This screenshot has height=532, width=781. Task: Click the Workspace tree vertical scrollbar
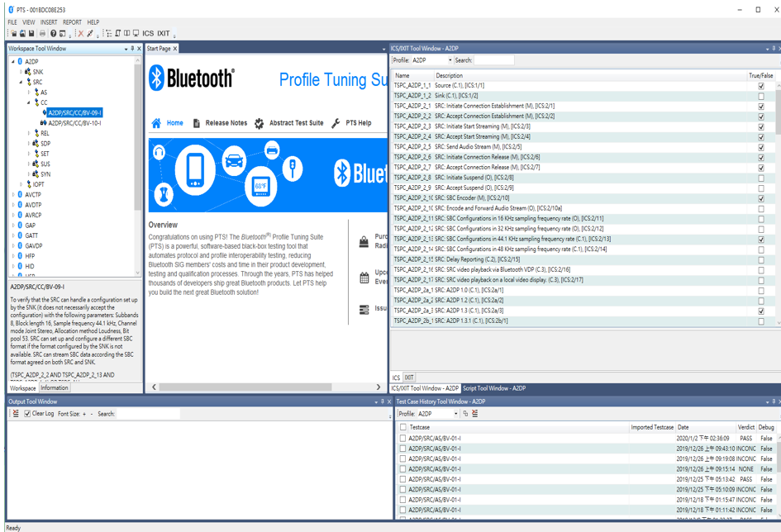point(138,135)
